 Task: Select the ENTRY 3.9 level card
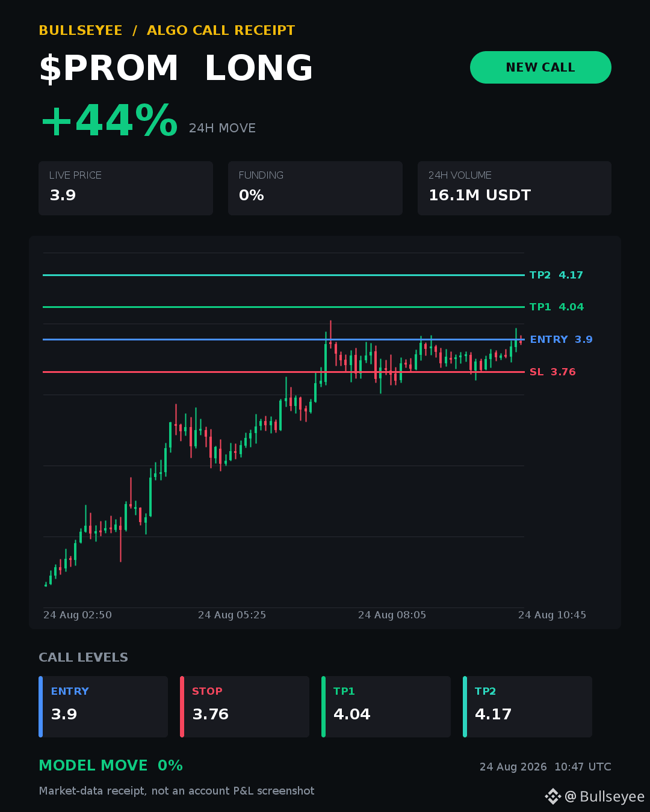pos(104,707)
